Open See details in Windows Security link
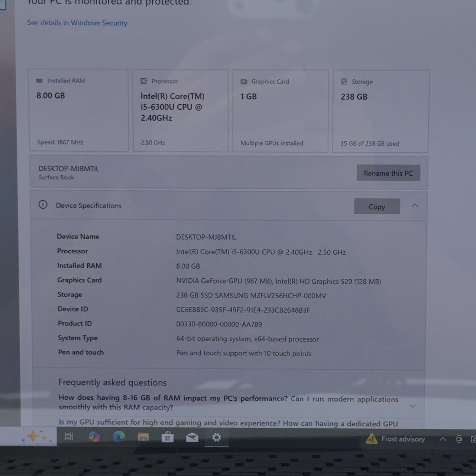 (x=77, y=23)
